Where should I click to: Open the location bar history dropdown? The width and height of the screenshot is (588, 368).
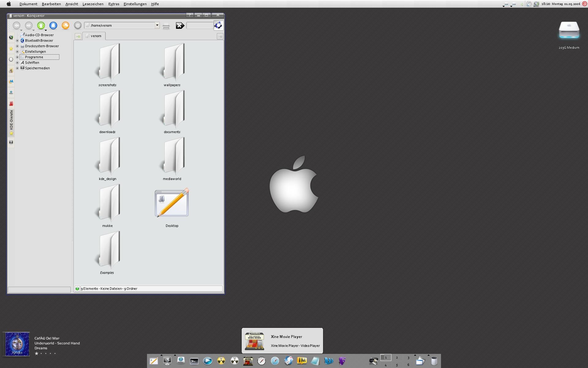pyautogui.click(x=157, y=25)
